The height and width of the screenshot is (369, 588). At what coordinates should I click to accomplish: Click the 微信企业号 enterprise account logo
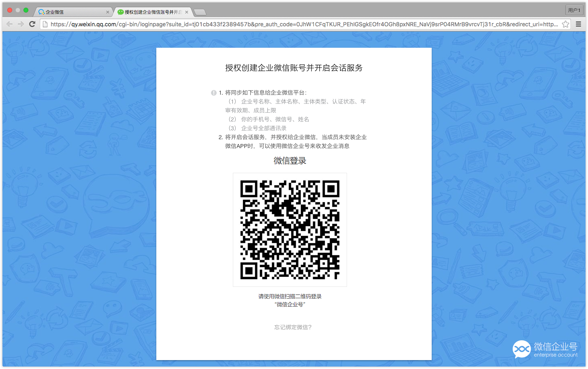[545, 350]
